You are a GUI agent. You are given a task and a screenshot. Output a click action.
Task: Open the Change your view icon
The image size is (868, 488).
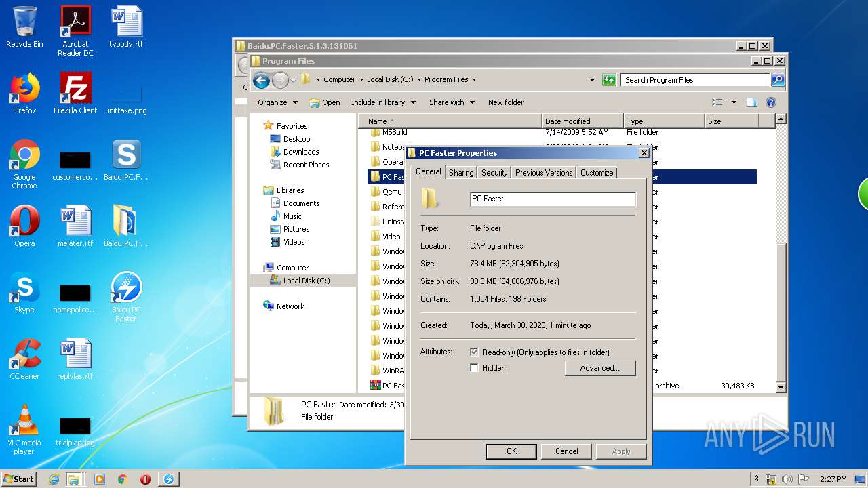coord(717,102)
